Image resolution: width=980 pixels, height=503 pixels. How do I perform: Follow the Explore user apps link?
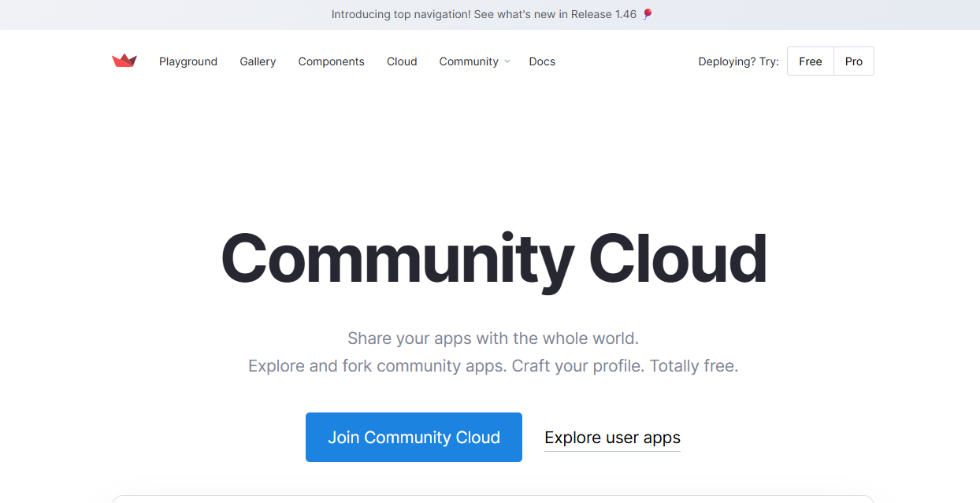point(612,438)
